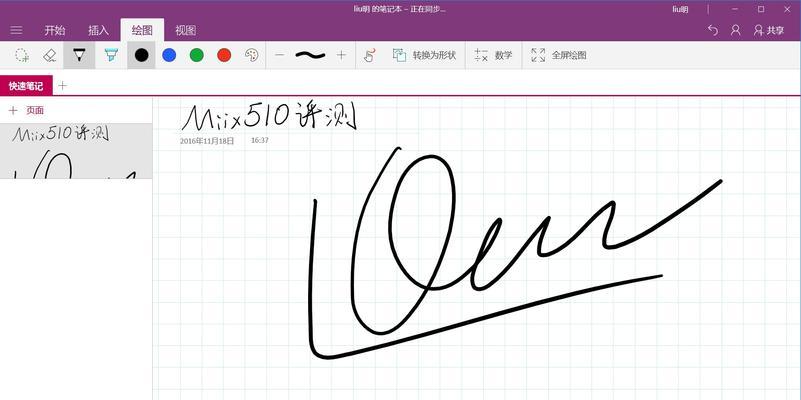Decrease pen thickness with minus button
The image size is (801, 400).
[x=279, y=55]
